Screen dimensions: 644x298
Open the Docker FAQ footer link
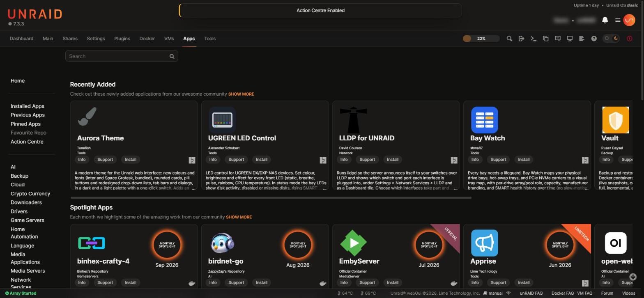coord(562,293)
